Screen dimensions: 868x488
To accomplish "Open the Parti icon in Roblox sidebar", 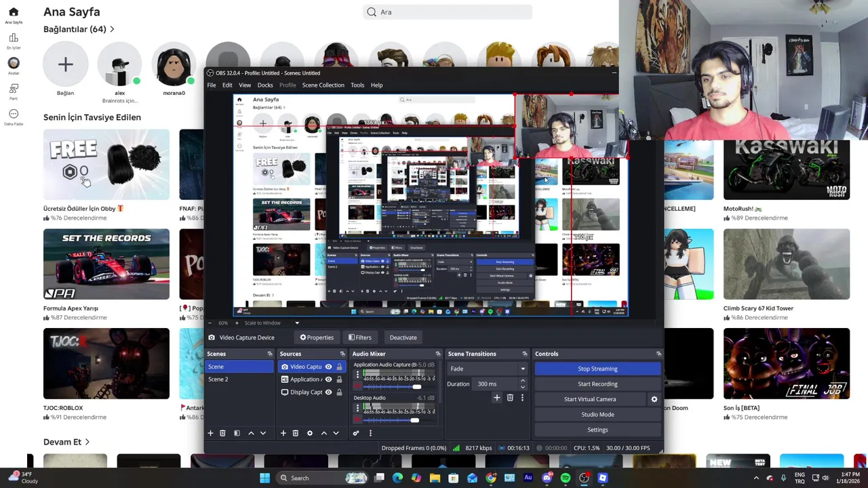I will (x=14, y=89).
